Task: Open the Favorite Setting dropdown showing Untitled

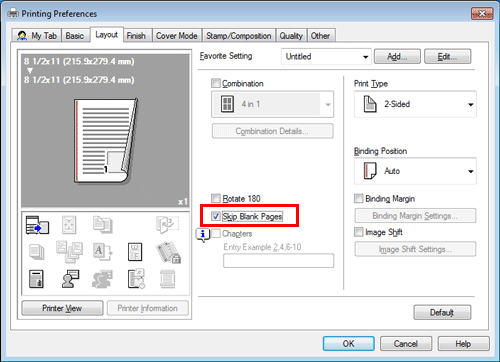Action: 326,57
